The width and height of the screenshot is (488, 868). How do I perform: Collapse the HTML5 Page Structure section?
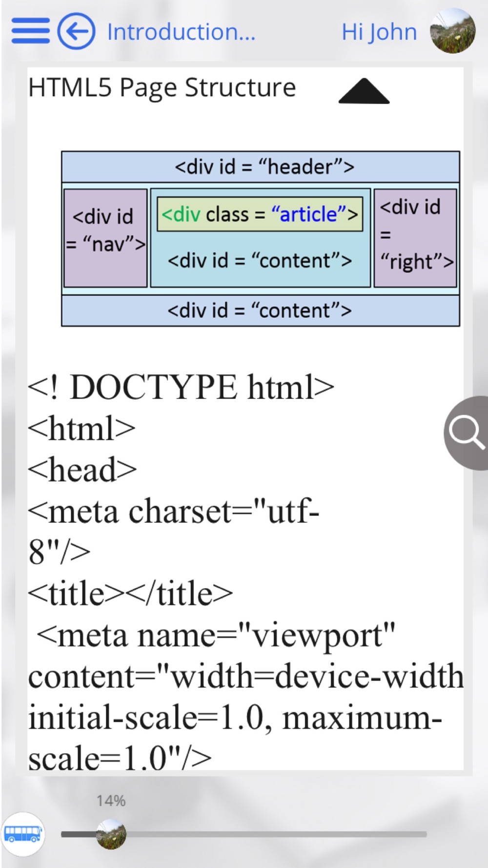coord(364,91)
